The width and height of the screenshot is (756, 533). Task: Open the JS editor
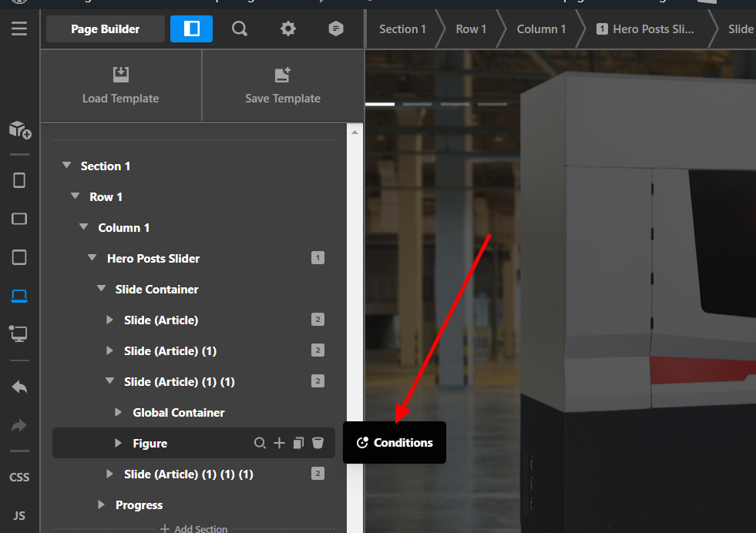click(19, 515)
